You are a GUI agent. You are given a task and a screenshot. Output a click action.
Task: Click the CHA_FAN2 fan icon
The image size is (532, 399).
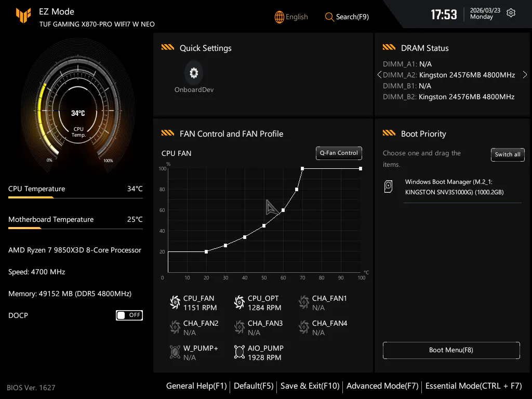click(x=175, y=327)
